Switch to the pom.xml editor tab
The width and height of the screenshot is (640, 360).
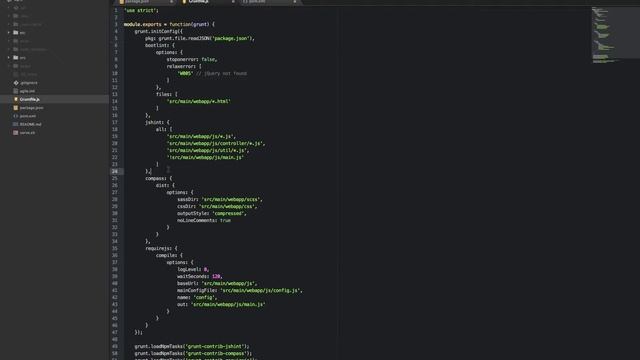269,2
